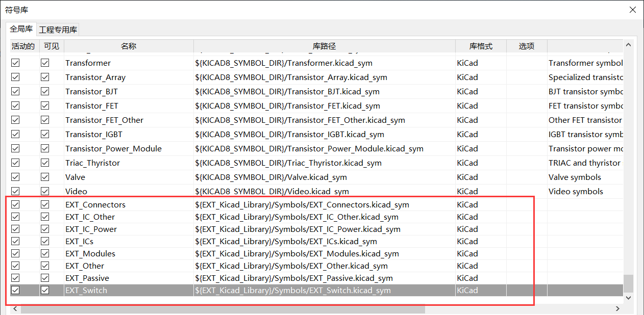Click the 选项 column header
This screenshot has height=315, width=644.
[526, 46]
